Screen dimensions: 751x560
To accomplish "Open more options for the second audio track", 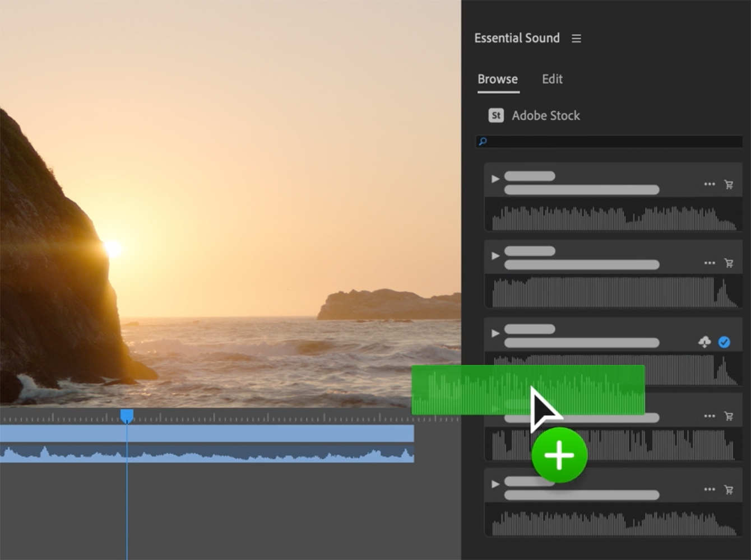I will (710, 263).
